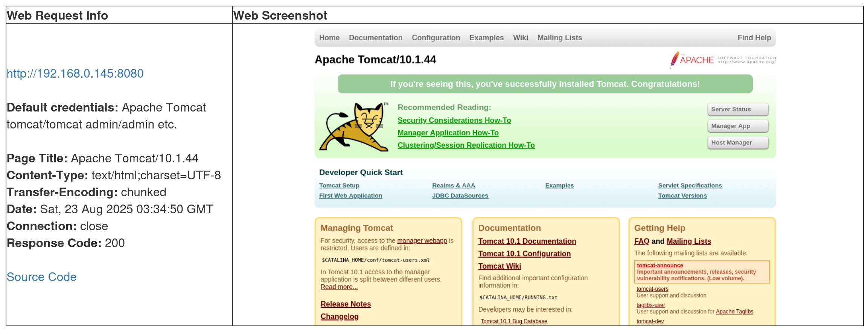Open the tomcat-announce mailing list link
Image resolution: width=868 pixels, height=330 pixels.
point(660,265)
